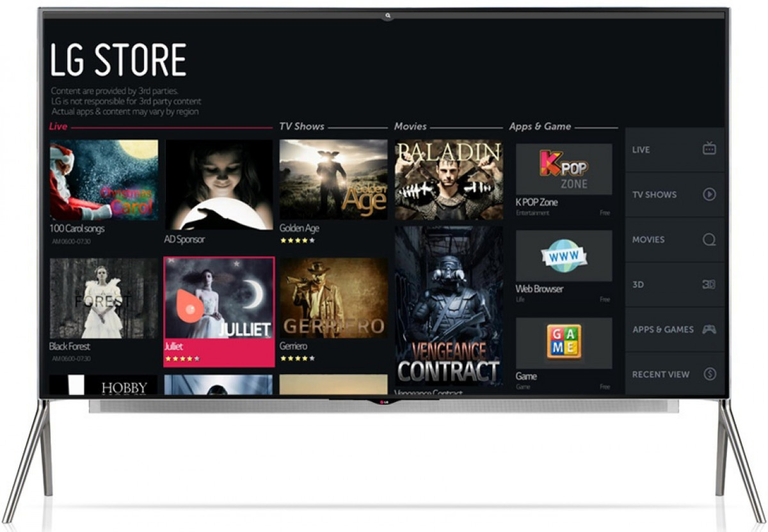The image size is (768, 532).
Task: Click the air time under 100 Carol songs
Action: point(71,241)
